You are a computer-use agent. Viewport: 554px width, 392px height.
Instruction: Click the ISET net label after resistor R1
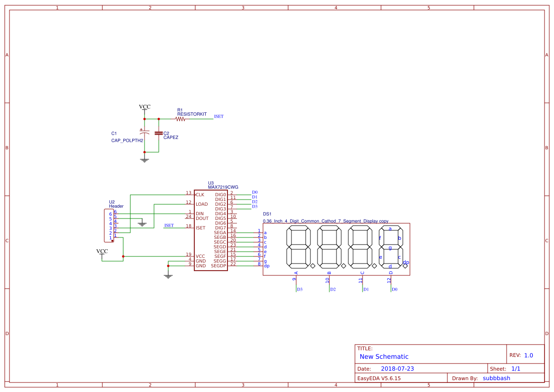(218, 116)
